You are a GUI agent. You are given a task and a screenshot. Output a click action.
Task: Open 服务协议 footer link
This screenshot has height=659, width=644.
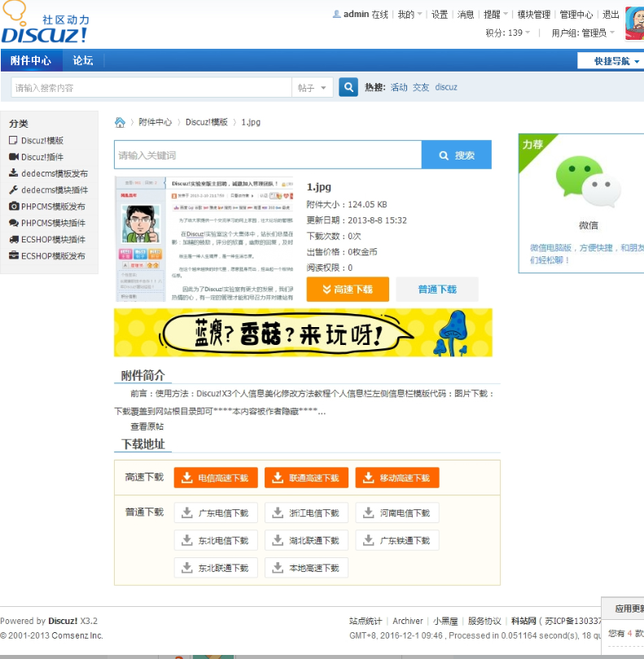(x=484, y=621)
